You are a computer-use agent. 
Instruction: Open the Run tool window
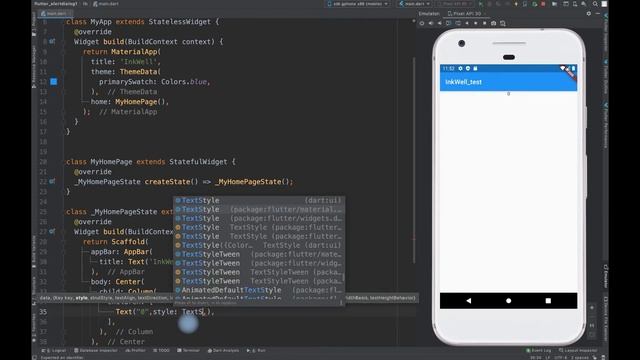coord(257,350)
